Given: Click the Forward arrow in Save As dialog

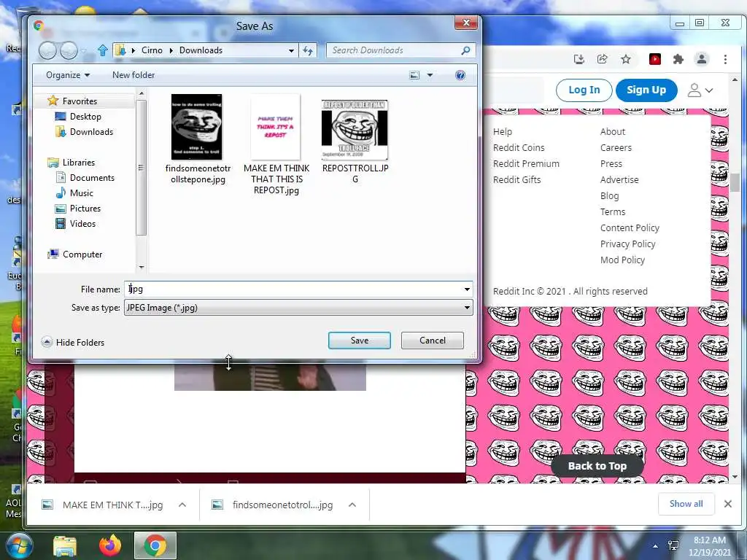Looking at the screenshot, I should tap(69, 50).
